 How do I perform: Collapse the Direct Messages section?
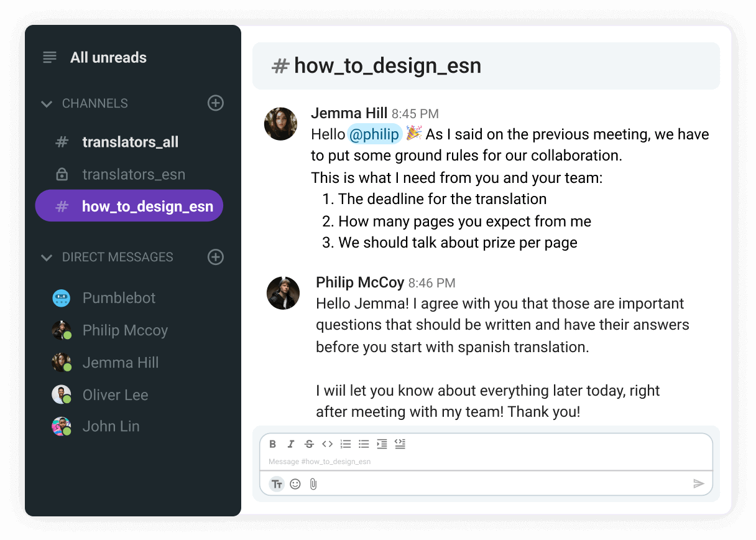click(47, 258)
